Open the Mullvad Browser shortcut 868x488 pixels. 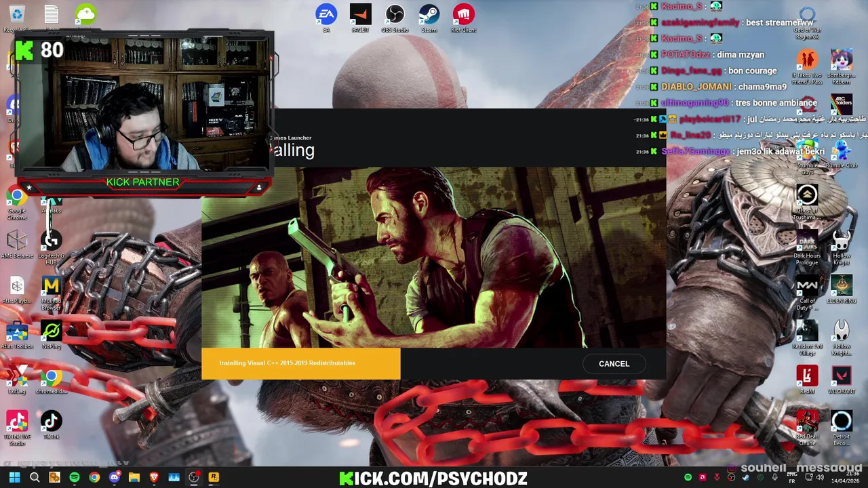52,293
